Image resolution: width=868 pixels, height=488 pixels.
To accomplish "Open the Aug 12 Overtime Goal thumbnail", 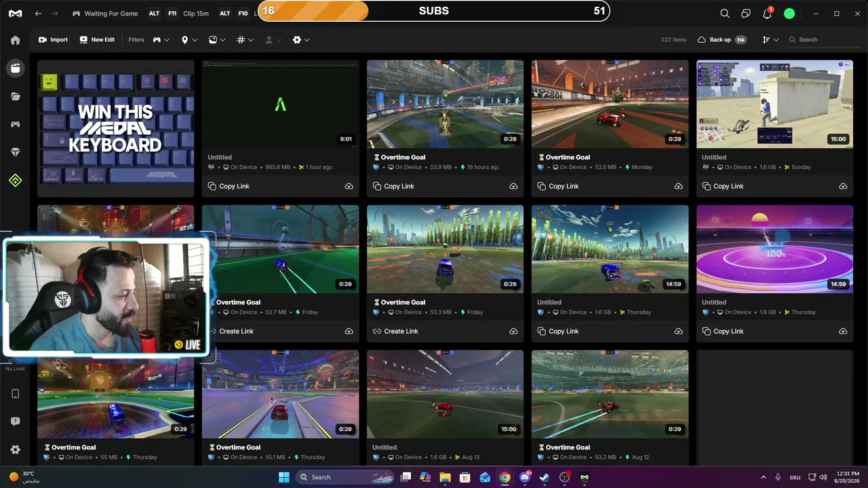I will 610,394.
